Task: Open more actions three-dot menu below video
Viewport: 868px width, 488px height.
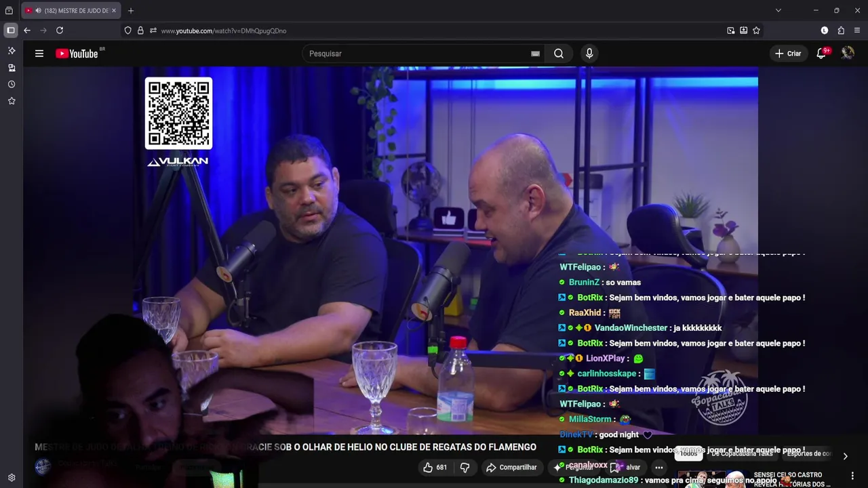Action: pyautogui.click(x=659, y=467)
